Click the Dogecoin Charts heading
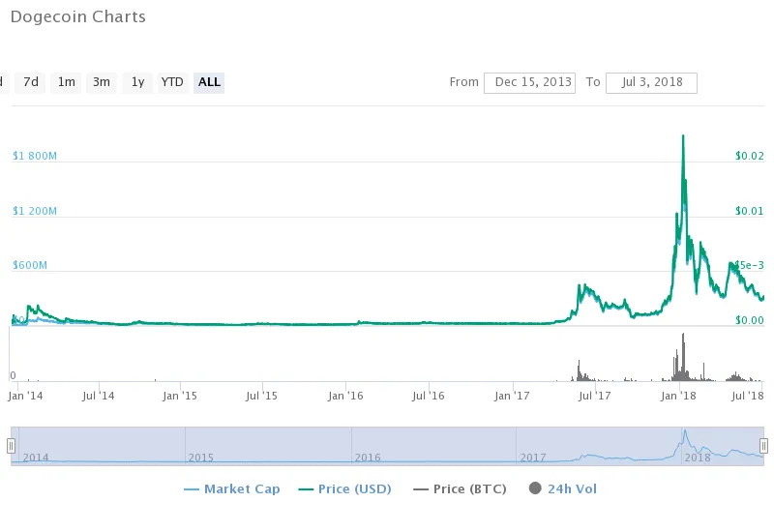This screenshot has height=532, width=774. 78,16
